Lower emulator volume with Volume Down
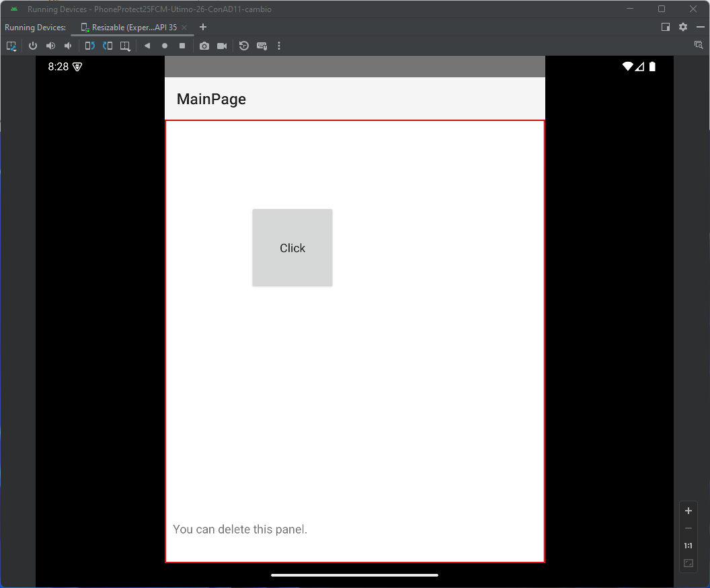The height and width of the screenshot is (588, 710). [68, 46]
